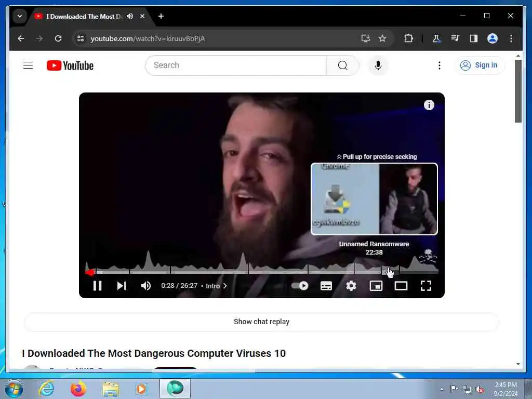
Task: Go to the YouTube home logo
Action: coord(70,65)
